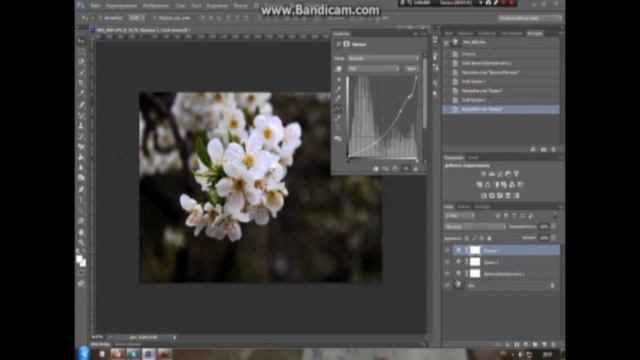Viewport: 640px width, 360px height.
Task: Toggle lock transparent pixels
Action: (467, 238)
